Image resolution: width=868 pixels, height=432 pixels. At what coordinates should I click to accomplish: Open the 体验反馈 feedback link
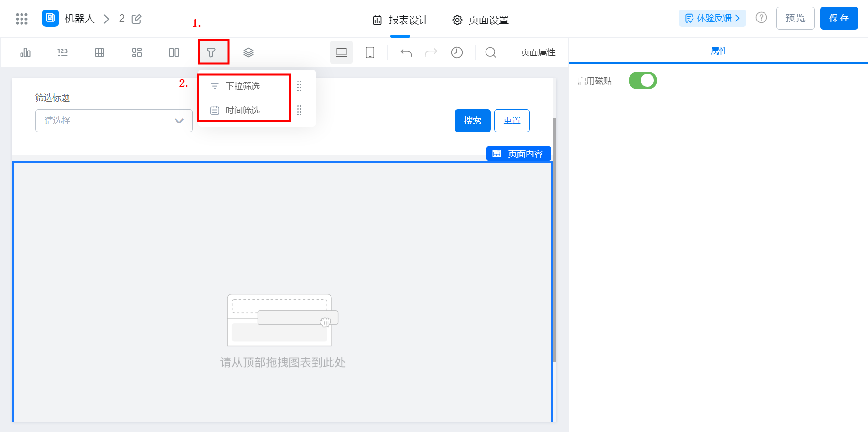(x=712, y=18)
